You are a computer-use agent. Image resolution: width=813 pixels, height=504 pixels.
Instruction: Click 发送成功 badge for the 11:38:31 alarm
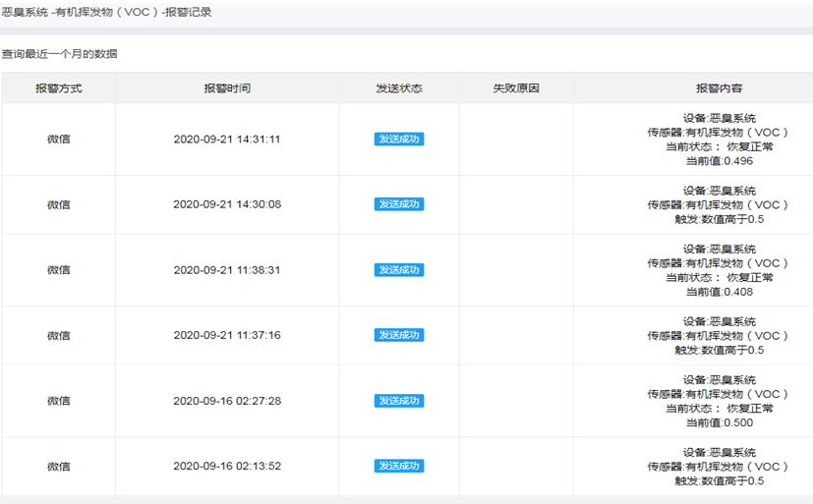click(x=398, y=270)
